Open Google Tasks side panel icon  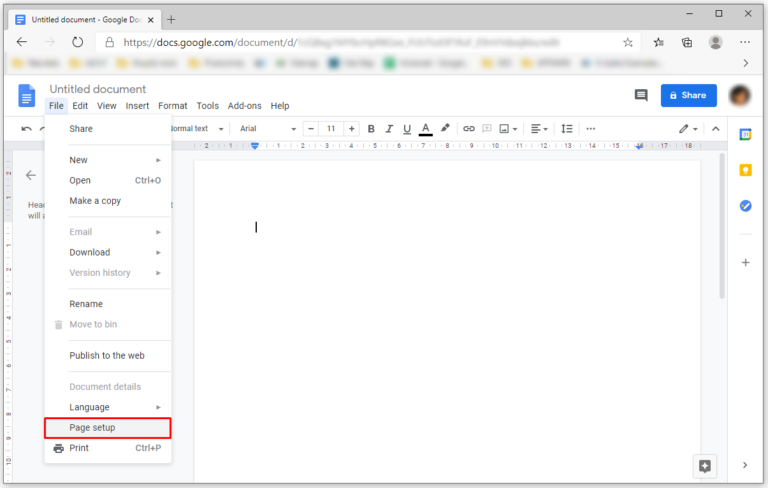pos(745,206)
